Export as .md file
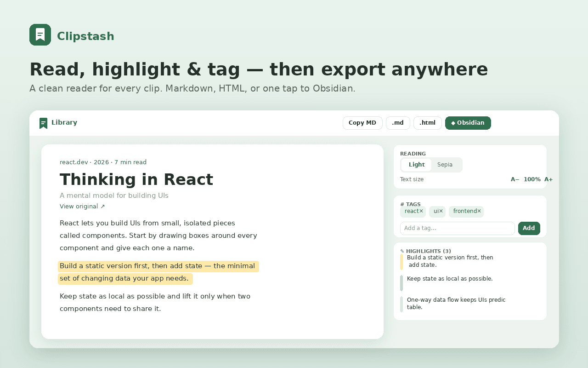 click(398, 123)
